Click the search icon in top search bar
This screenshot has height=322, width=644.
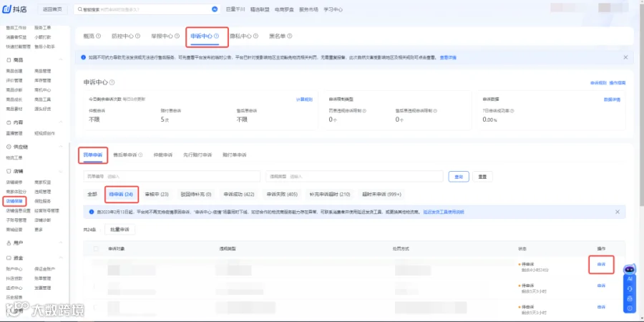click(x=79, y=9)
